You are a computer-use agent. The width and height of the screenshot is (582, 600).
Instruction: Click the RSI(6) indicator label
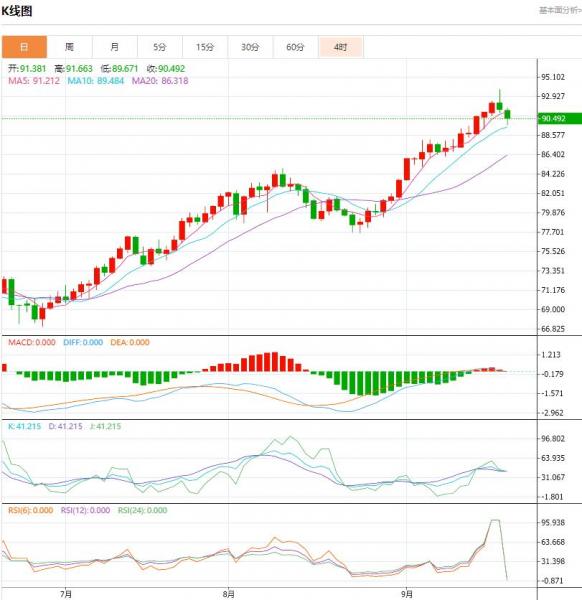31,510
